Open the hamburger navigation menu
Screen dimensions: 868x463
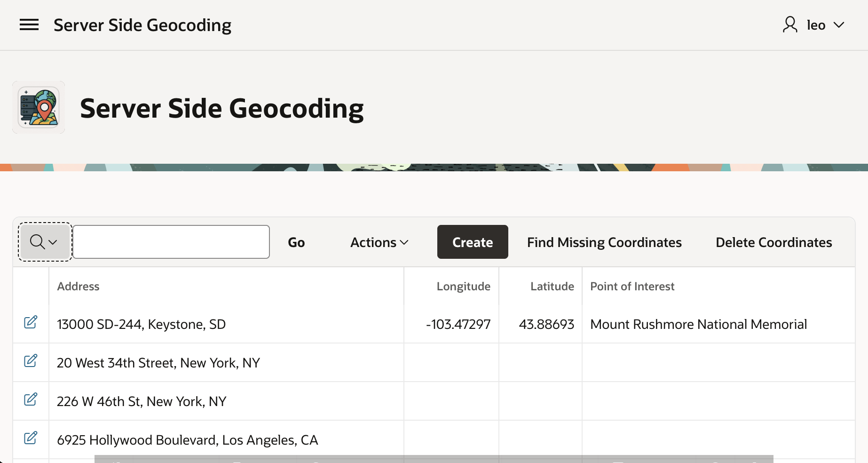click(x=29, y=25)
